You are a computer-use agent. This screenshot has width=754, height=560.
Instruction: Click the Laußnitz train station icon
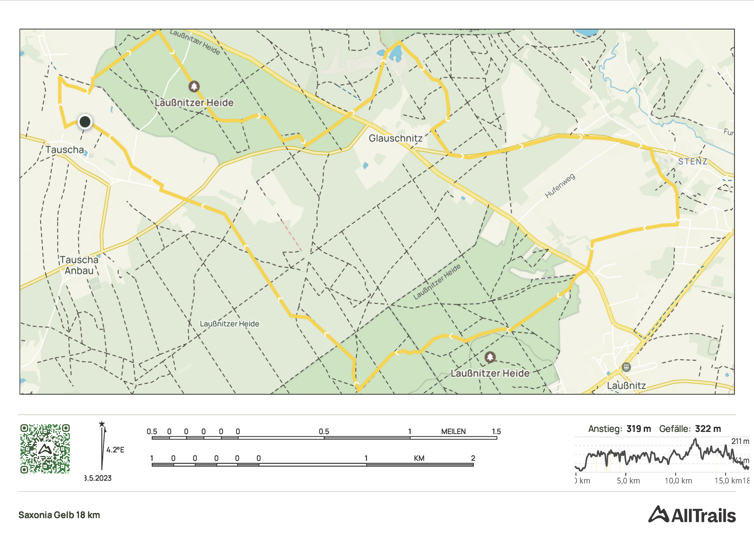coord(626,367)
